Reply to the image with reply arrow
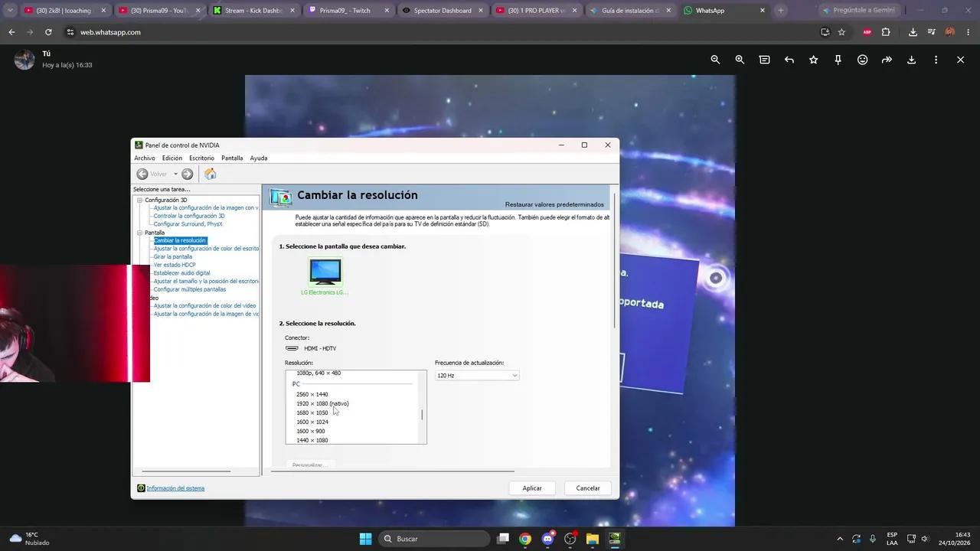980x551 pixels. [789, 60]
